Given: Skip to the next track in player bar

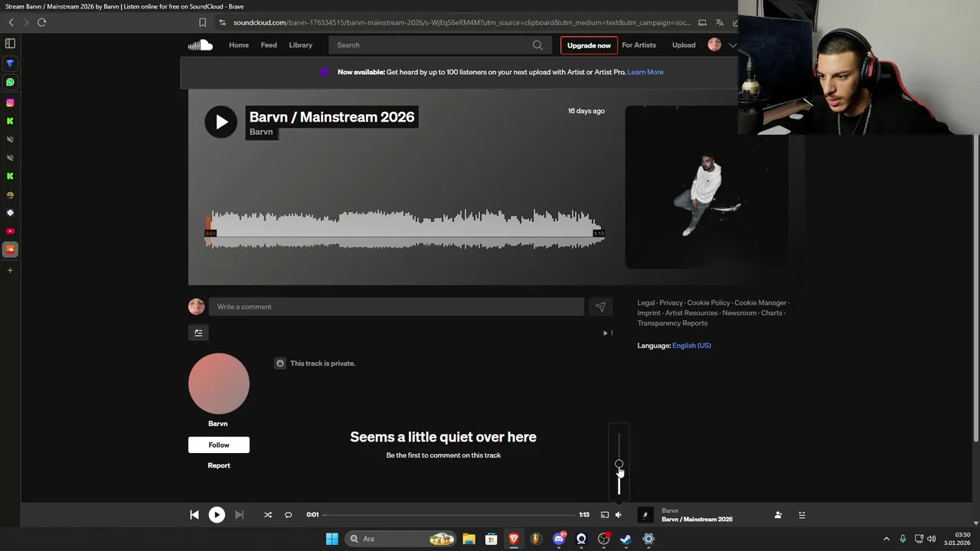Looking at the screenshot, I should (x=239, y=515).
